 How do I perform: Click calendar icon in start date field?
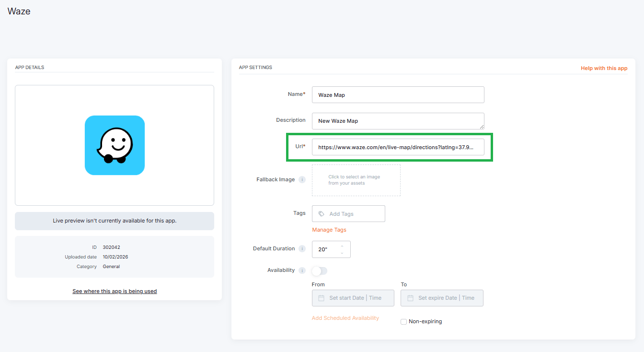pos(321,298)
